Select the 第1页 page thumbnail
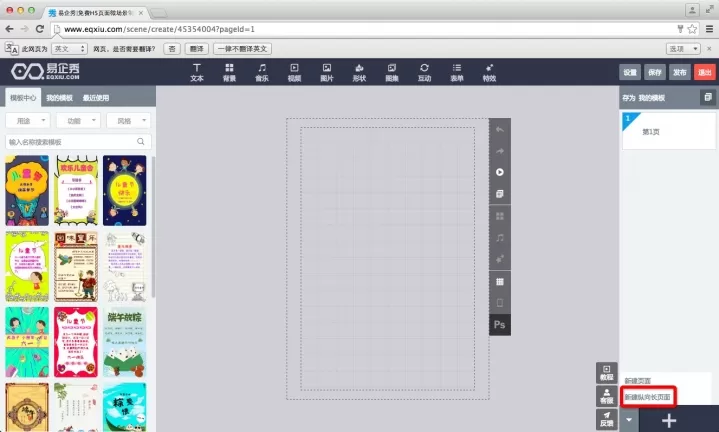719x432 pixels. click(669, 131)
